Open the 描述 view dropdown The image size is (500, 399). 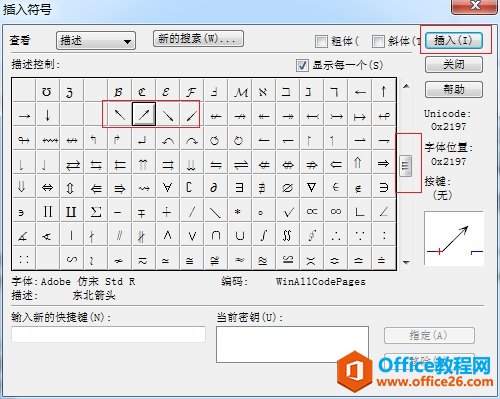[96, 41]
